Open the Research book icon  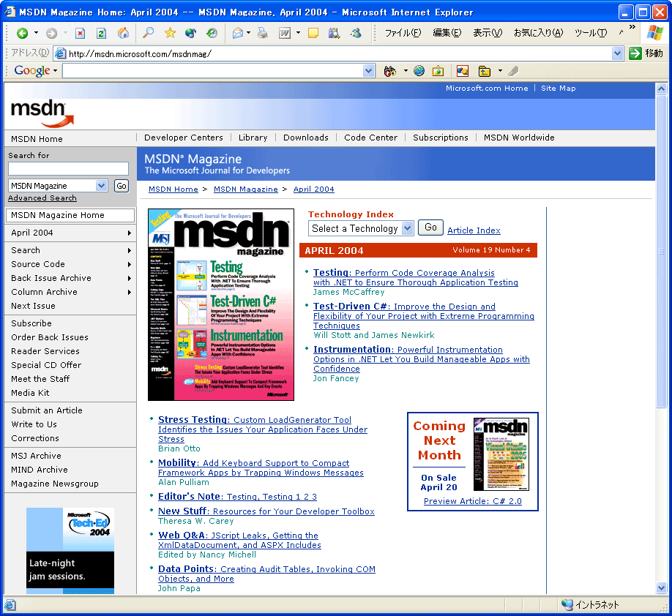[x=335, y=33]
